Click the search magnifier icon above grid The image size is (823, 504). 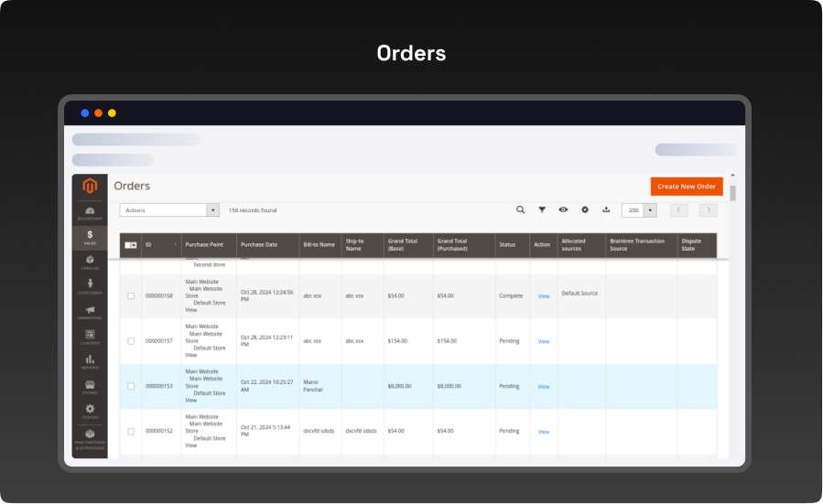pyautogui.click(x=520, y=209)
